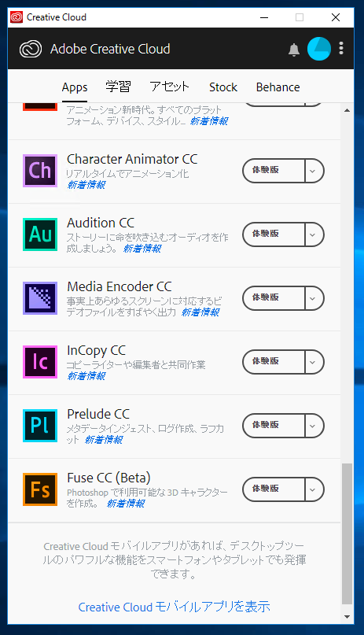Open the notifications bell icon
This screenshot has height=635, width=364.
click(x=294, y=50)
